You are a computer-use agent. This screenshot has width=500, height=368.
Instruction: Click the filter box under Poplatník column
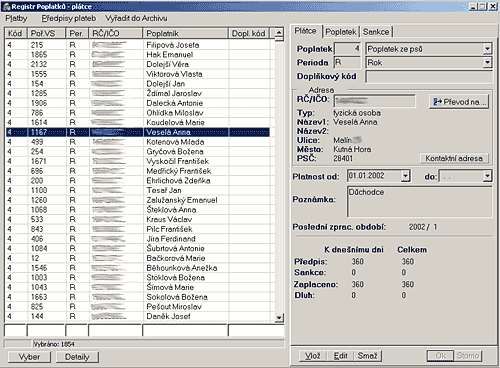pos(185,330)
